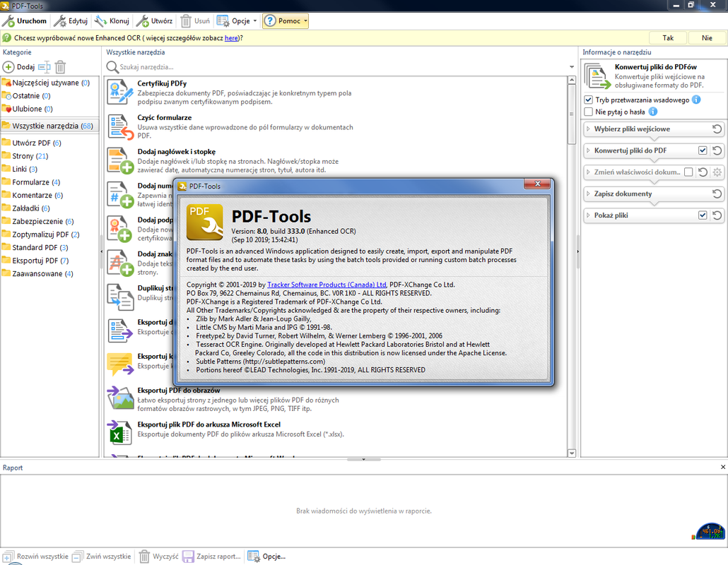Select the Najczęściej używane category
The image size is (728, 565).
point(49,83)
